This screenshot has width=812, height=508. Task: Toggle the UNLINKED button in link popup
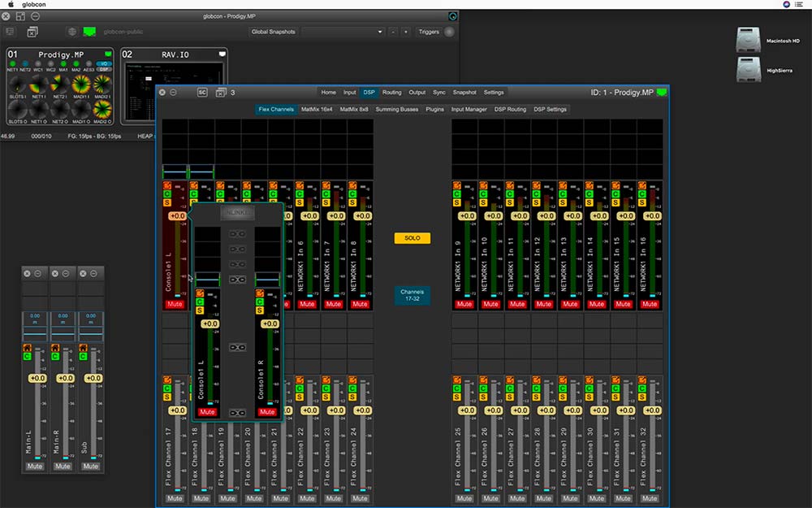tap(237, 212)
